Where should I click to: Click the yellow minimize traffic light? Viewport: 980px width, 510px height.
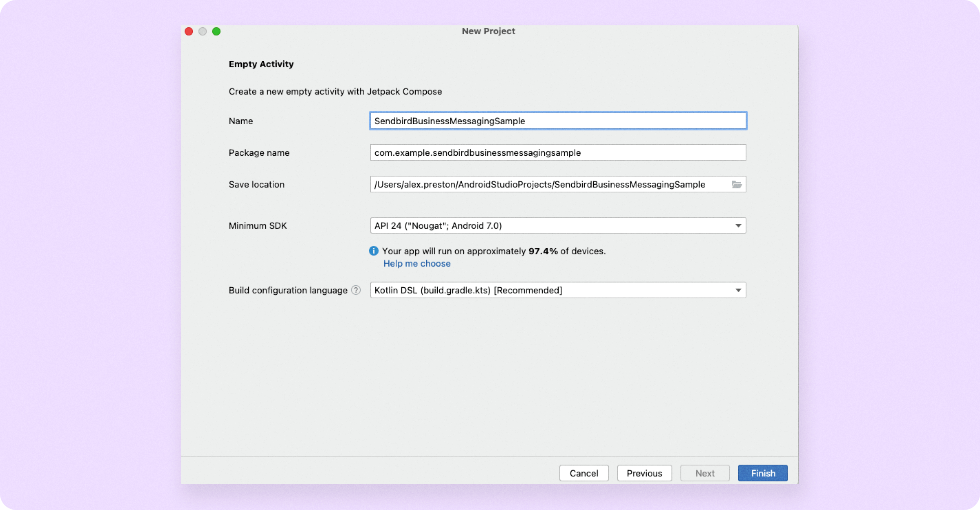(x=203, y=31)
